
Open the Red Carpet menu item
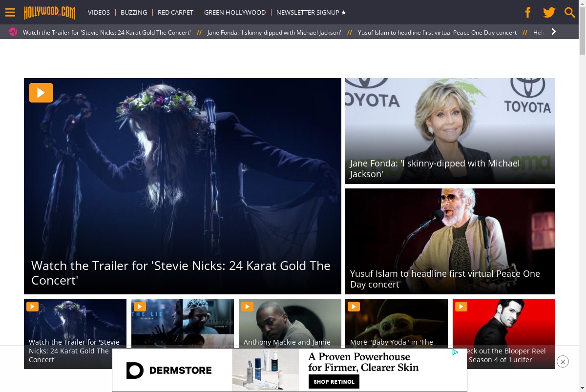coord(175,12)
